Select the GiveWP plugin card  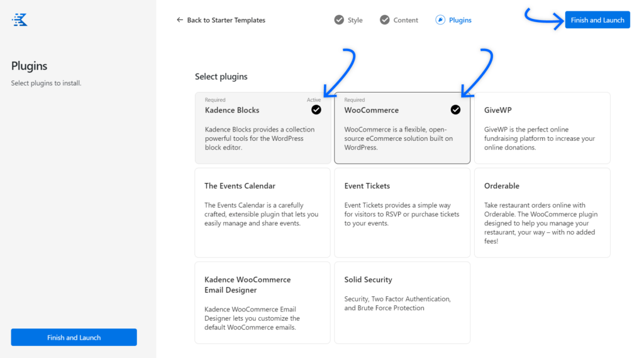coord(542,128)
